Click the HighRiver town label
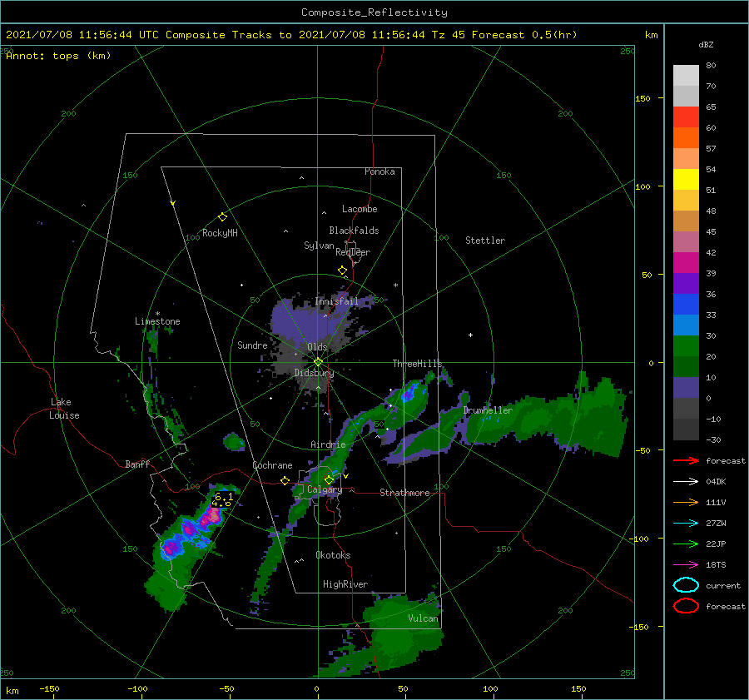Image resolution: width=749 pixels, height=700 pixels. 345,584
